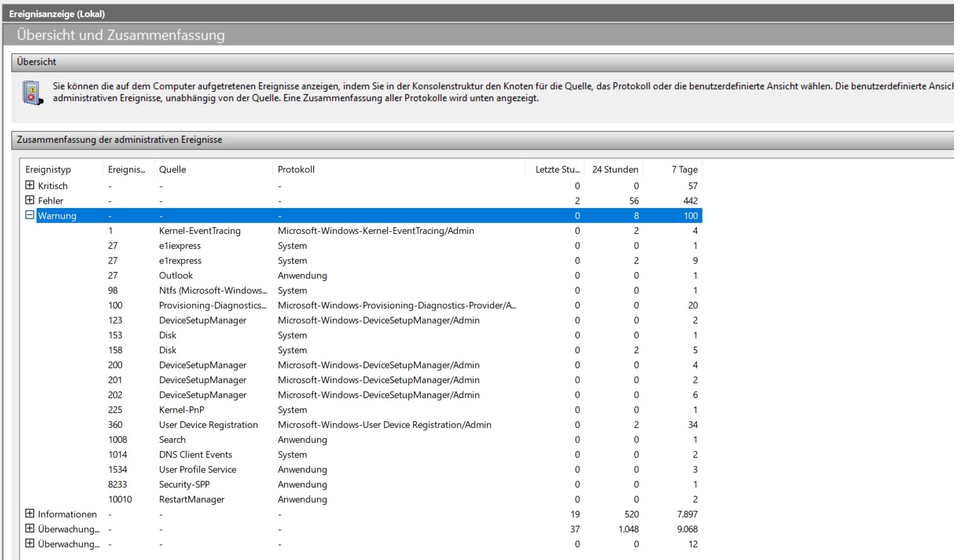Click the 57 count in Kritisch row
Screen dimensions: 966x560
click(693, 186)
